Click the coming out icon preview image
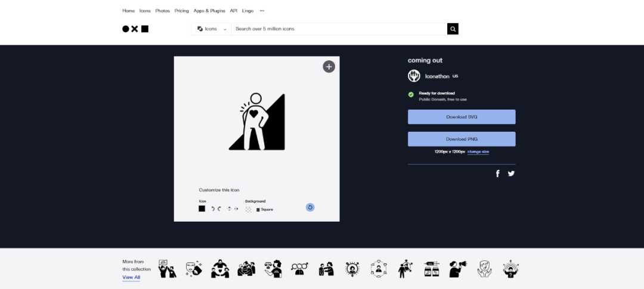Viewport: 644px width, 289px height. click(256, 122)
